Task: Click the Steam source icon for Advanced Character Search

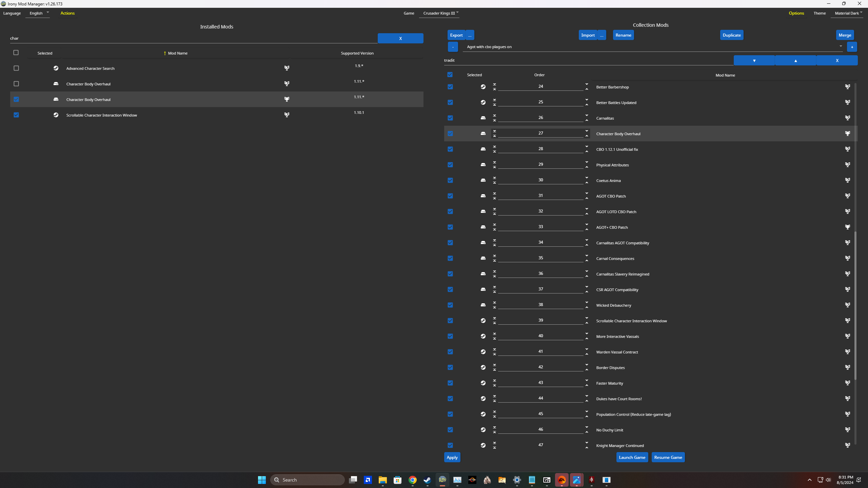Action: (56, 68)
